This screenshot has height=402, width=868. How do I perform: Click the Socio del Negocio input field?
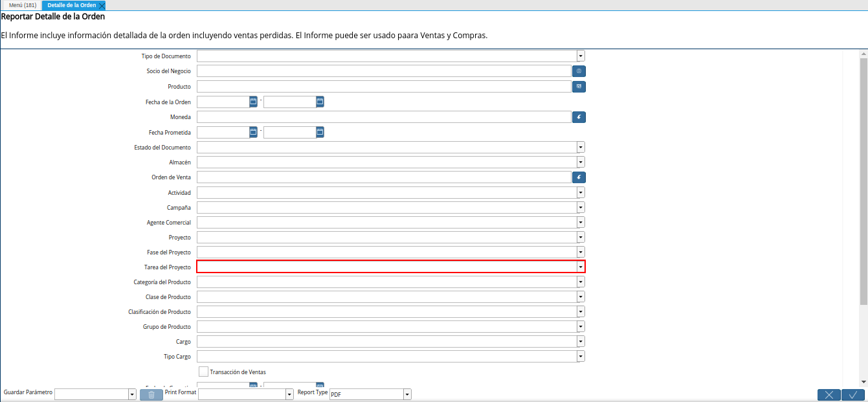[383, 71]
